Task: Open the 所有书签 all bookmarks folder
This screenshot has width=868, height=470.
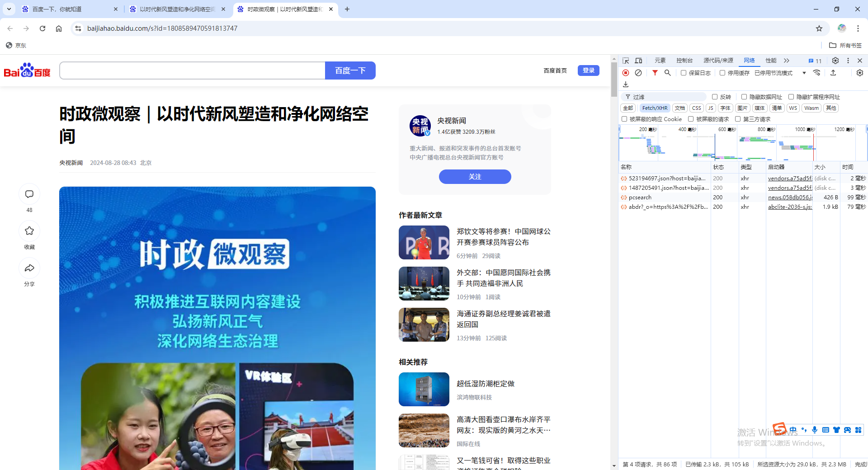Action: tap(845, 45)
